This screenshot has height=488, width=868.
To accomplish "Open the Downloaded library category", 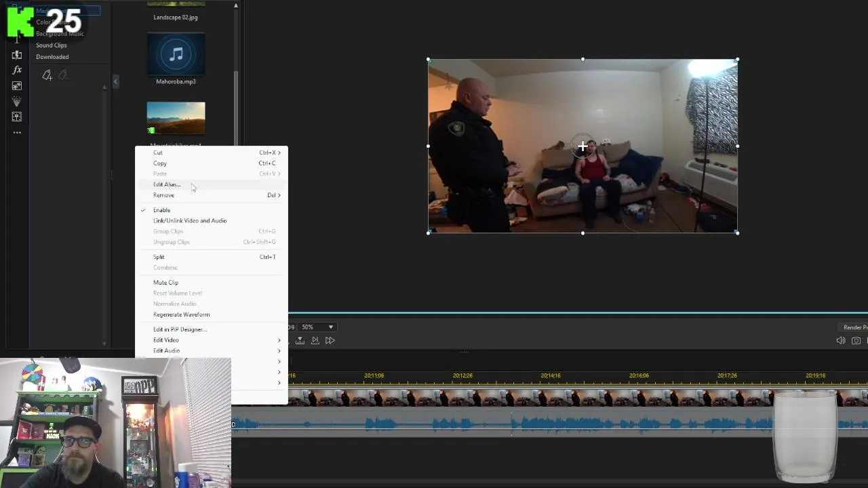I will click(x=52, y=57).
